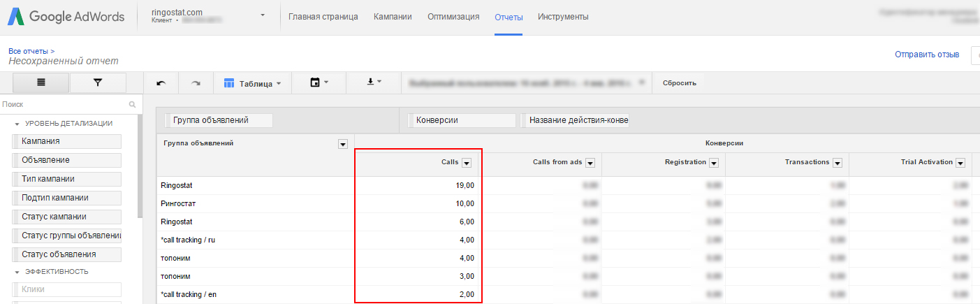
Task: Undo the last report change
Action: tap(161, 82)
